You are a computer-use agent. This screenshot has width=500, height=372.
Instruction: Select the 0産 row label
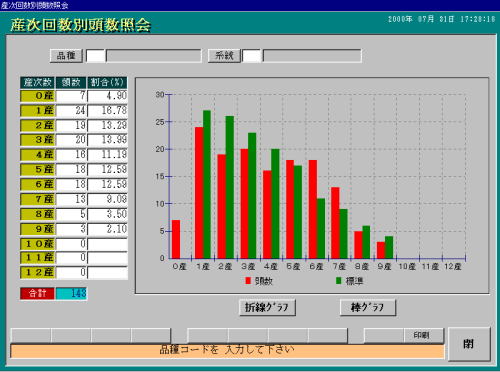click(38, 96)
